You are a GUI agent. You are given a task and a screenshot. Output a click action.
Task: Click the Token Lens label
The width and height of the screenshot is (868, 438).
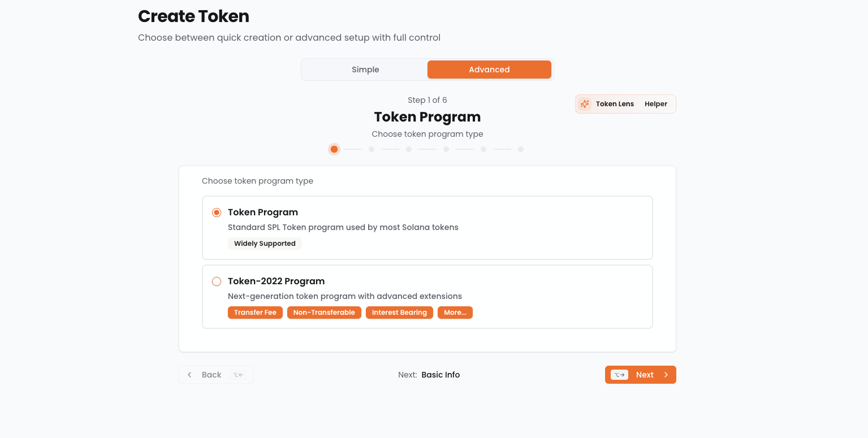click(x=615, y=104)
